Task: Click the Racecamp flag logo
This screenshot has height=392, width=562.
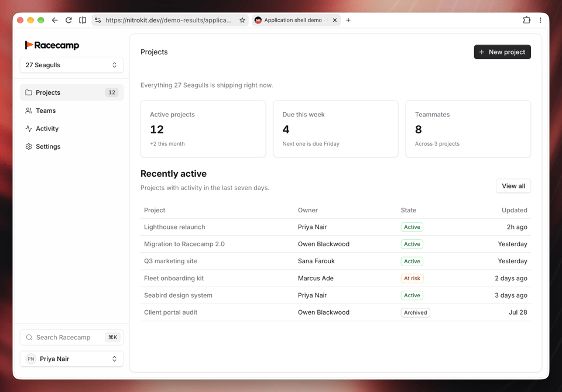Action: tap(29, 45)
